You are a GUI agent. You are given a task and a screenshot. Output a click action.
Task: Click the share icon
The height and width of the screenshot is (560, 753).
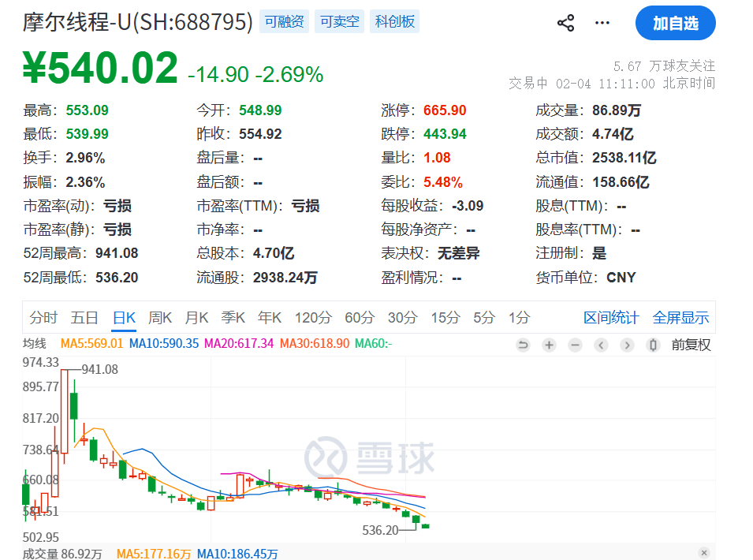[565, 23]
